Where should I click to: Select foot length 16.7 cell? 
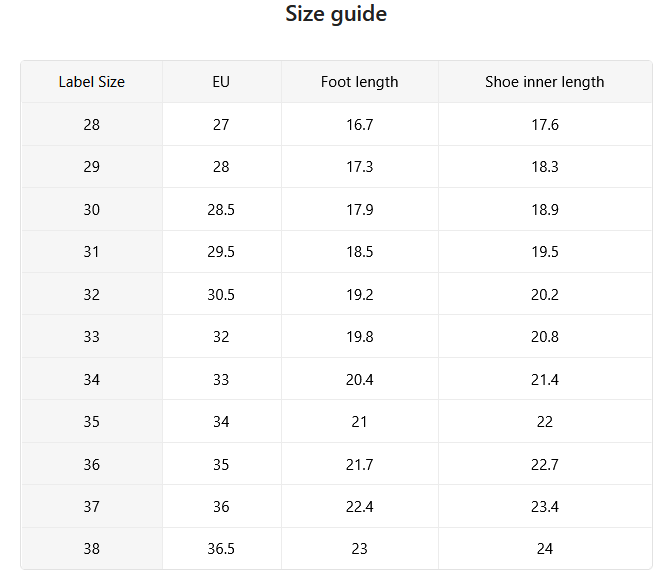[x=359, y=125]
